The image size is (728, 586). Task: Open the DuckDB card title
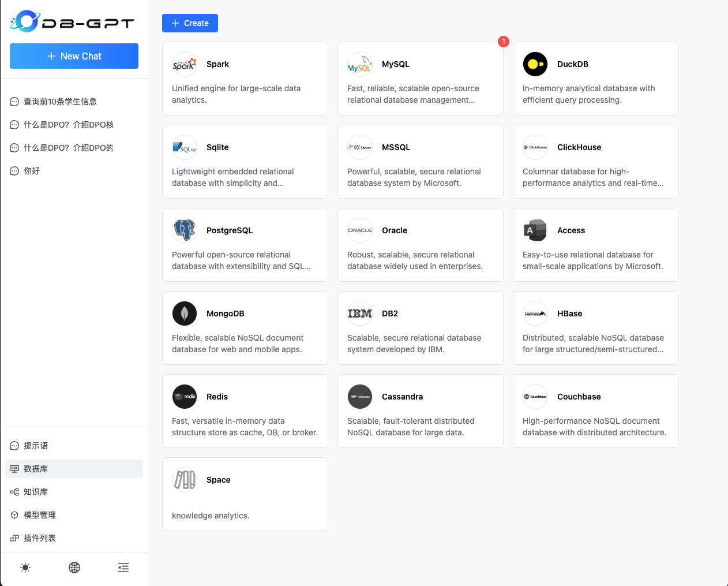coord(573,64)
